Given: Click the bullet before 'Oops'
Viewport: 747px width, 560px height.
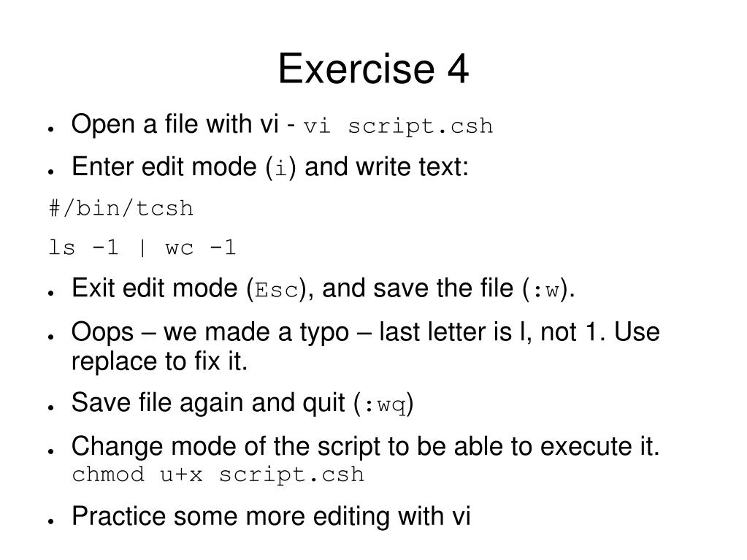Looking at the screenshot, I should [x=51, y=336].
